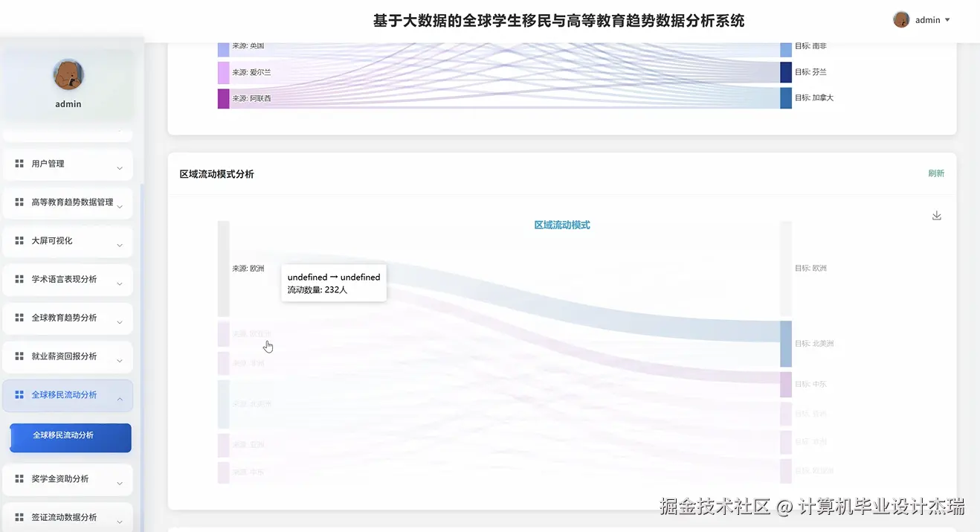
Task: Click the 目标: 加拿大 label text
Action: (814, 97)
